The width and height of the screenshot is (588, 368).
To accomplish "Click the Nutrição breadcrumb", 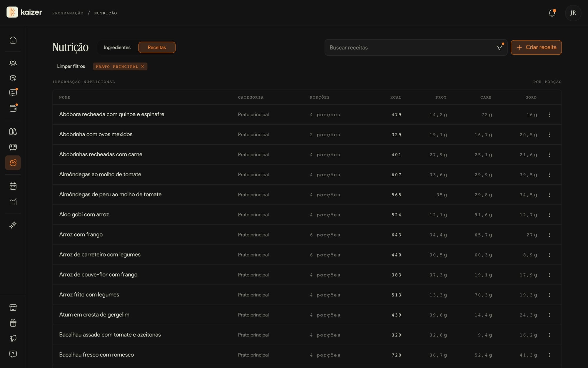I will pyautogui.click(x=106, y=13).
